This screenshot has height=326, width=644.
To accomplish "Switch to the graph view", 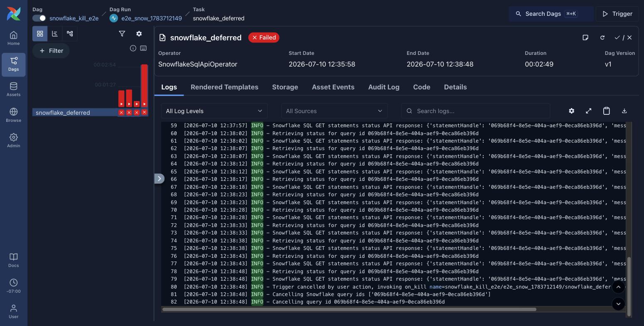I will pyautogui.click(x=70, y=34).
